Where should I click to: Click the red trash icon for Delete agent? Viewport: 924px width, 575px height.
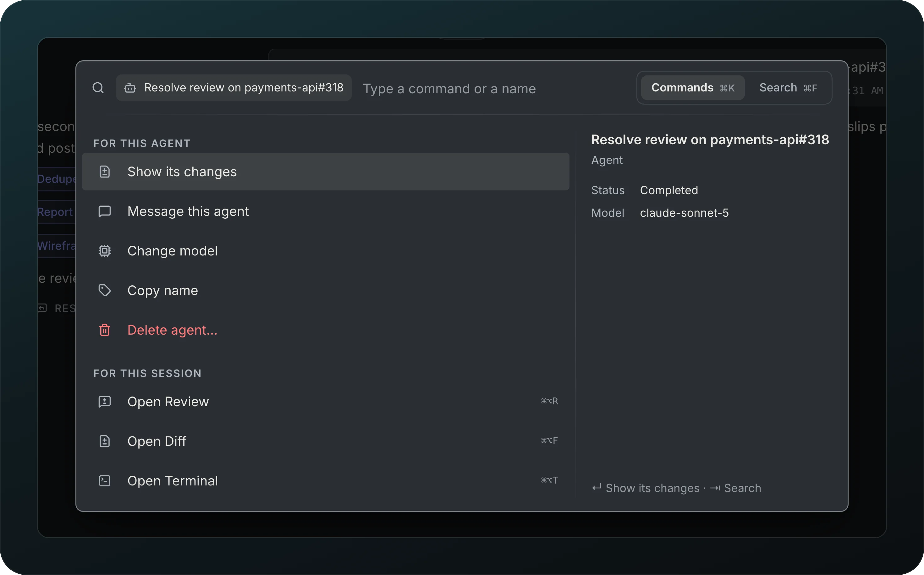tap(105, 330)
